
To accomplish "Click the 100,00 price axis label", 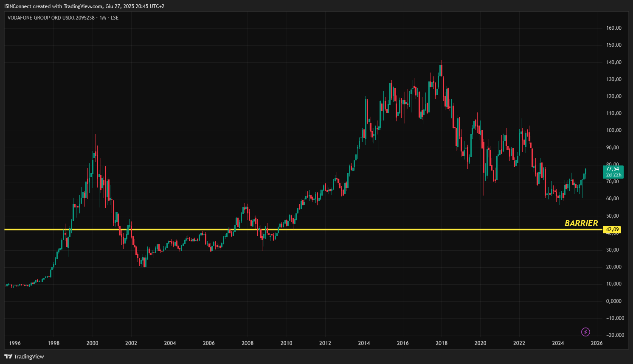I will coord(614,130).
